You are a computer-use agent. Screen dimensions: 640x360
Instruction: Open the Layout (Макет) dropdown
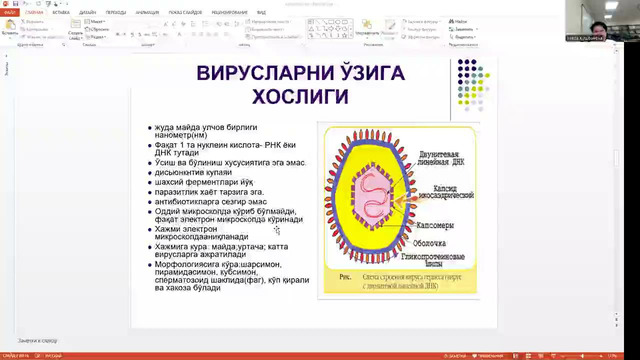click(95, 22)
